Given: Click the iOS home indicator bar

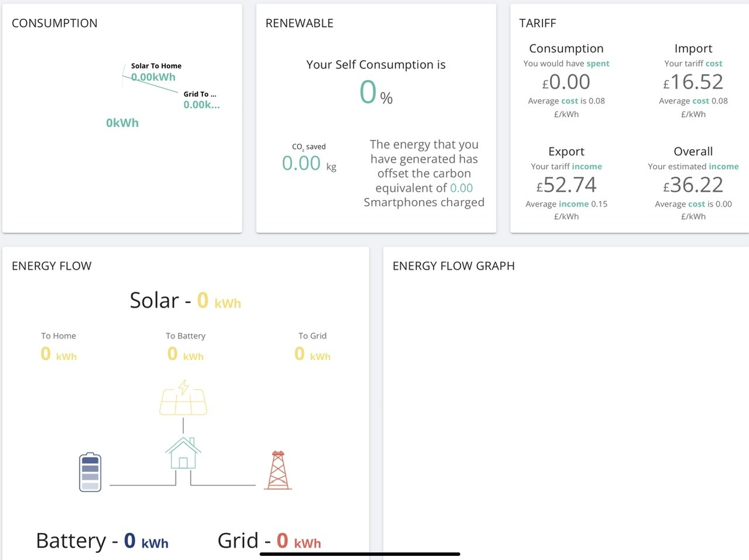Looking at the screenshot, I should point(360,554).
